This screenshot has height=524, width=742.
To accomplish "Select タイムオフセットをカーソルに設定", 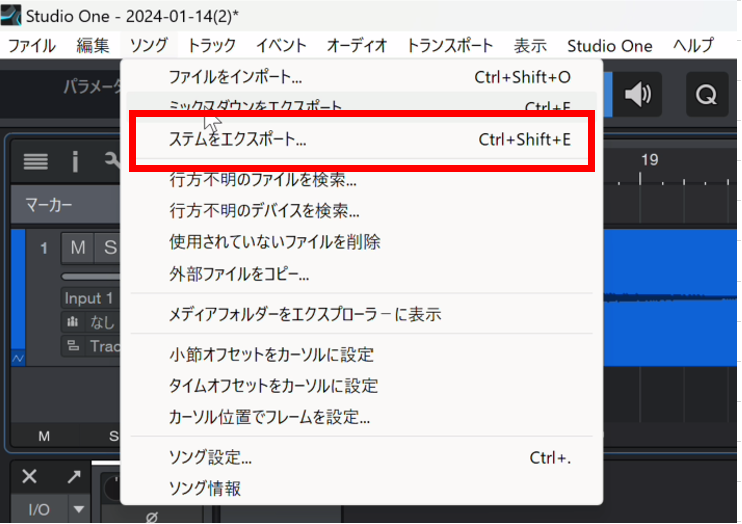I will click(x=362, y=386).
